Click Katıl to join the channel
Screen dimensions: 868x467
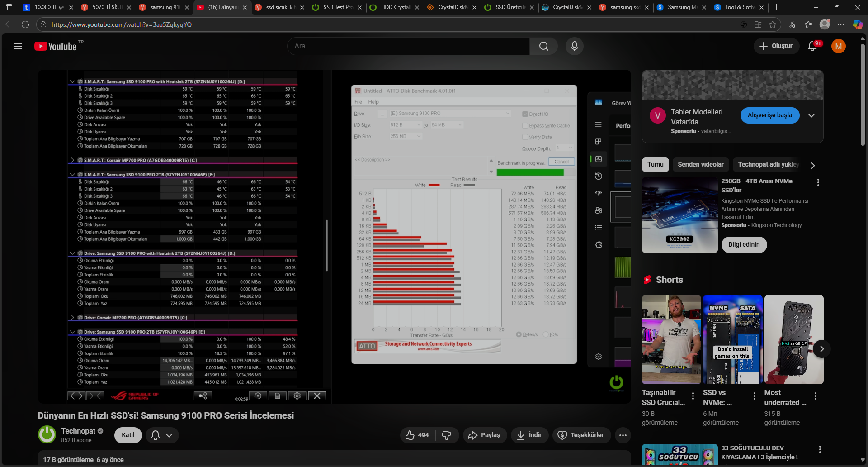tap(128, 435)
